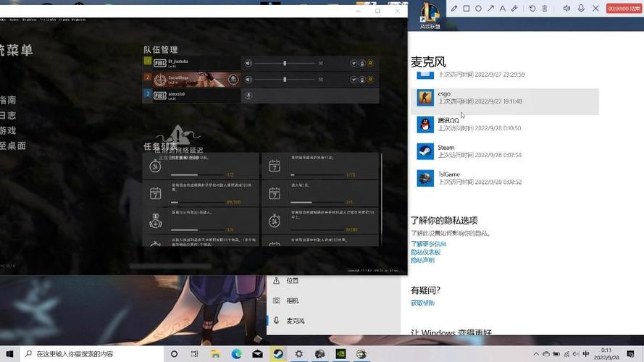Mute voice of teammate 8t_jiaobaba
Screen dimensions: 644x362
point(248,63)
